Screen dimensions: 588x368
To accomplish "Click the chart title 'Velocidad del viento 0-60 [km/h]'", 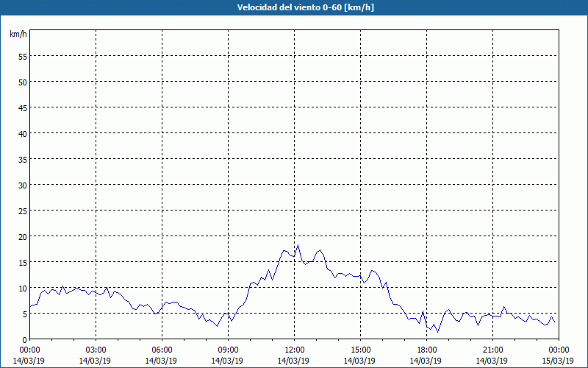I will click(305, 7).
